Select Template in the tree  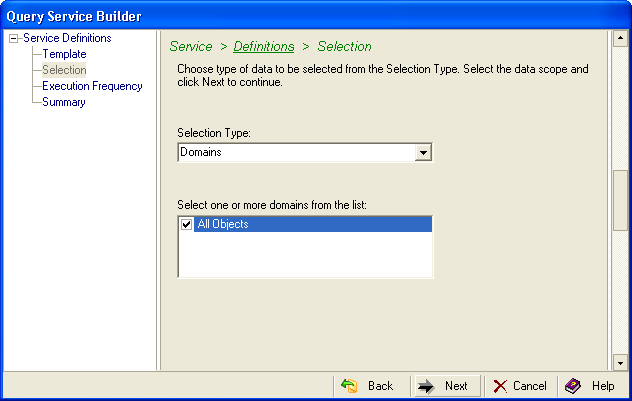[x=64, y=54]
